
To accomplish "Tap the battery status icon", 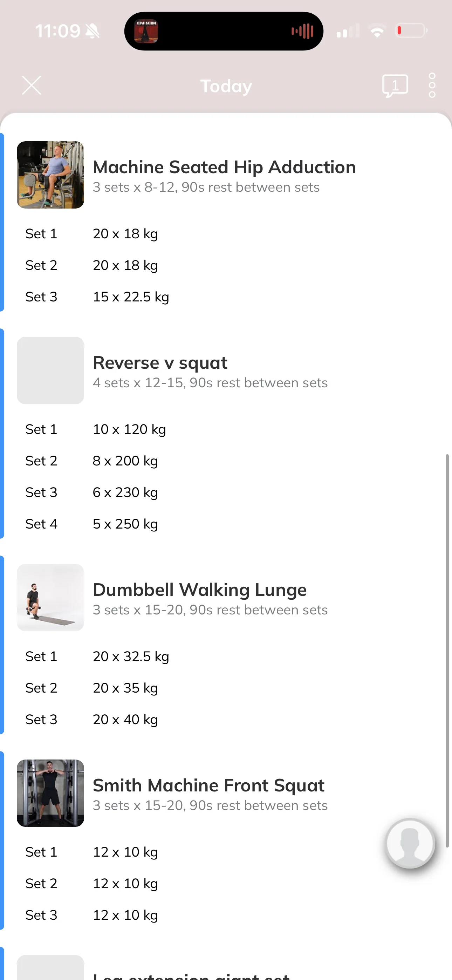I will point(412,30).
